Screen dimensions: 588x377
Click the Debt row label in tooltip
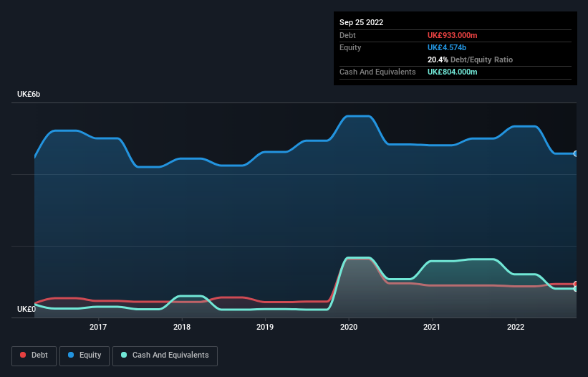tap(347, 35)
